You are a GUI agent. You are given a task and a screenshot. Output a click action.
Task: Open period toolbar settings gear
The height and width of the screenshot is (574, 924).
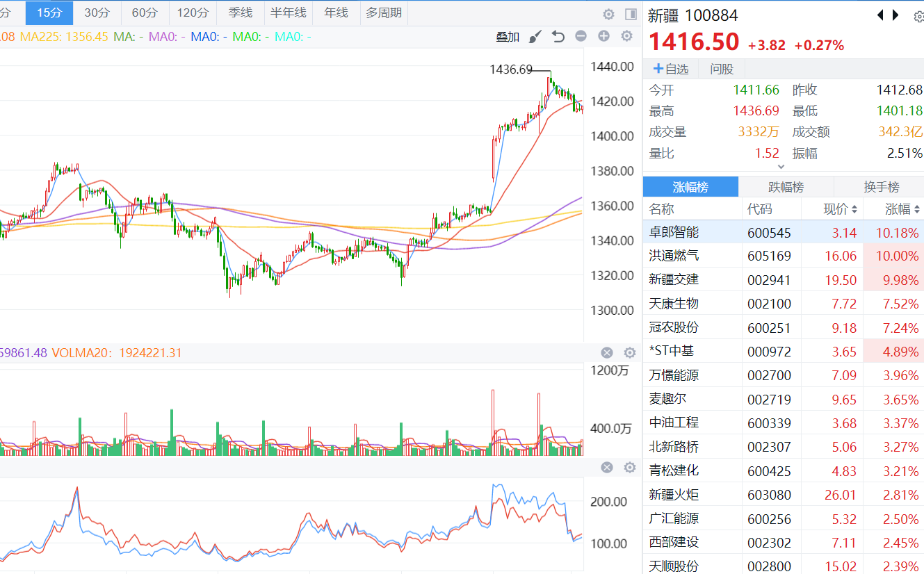(608, 14)
